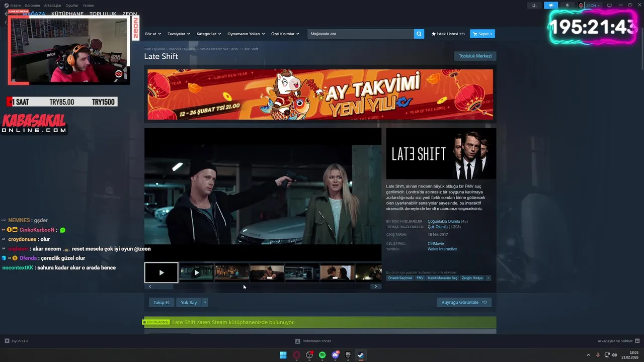This screenshot has height=362, width=644.
Task: Open OBS Studio from taskbar
Action: click(309, 355)
